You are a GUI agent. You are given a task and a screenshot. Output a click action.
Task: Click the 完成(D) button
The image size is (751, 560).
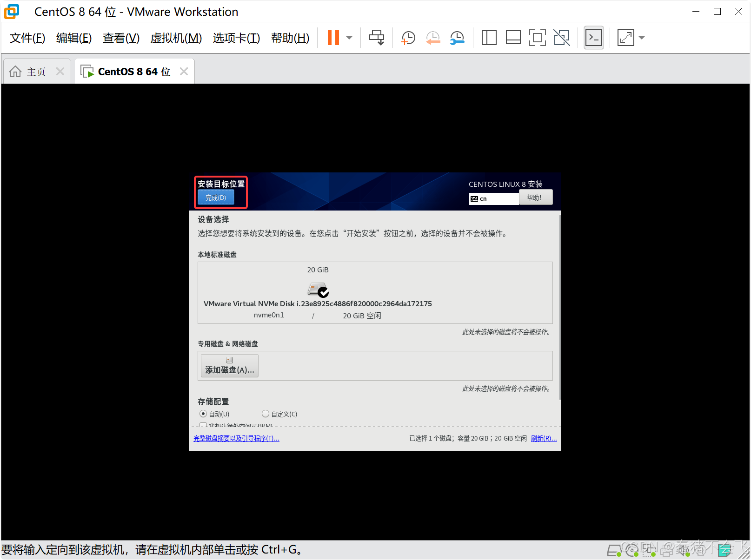(x=216, y=198)
